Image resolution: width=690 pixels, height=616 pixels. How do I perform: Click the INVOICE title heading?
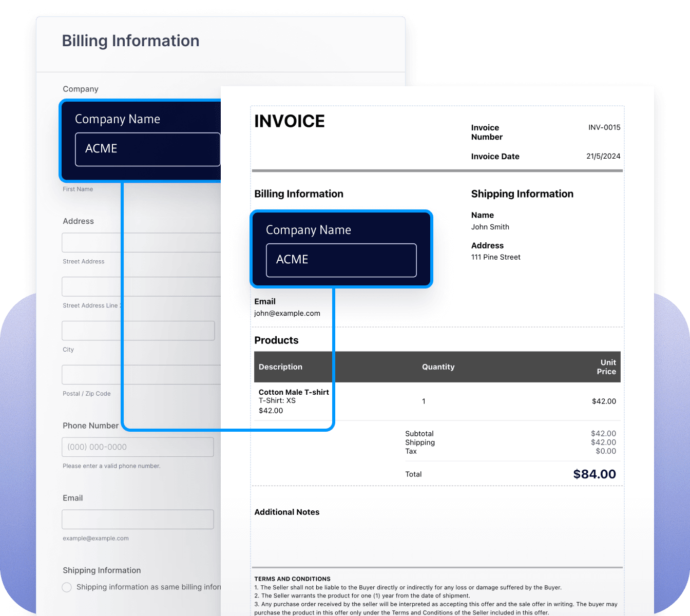[x=289, y=121]
